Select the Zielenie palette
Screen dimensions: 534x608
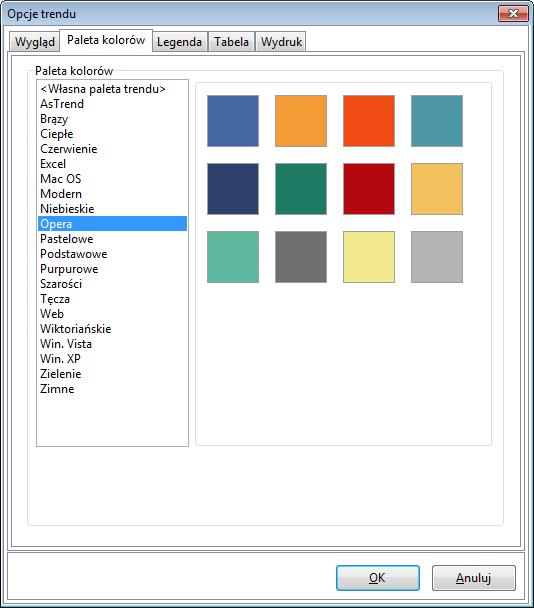pyautogui.click(x=112, y=374)
